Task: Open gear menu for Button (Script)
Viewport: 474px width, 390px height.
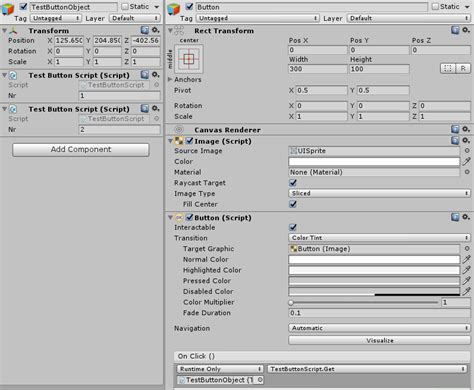Action: coord(466,217)
